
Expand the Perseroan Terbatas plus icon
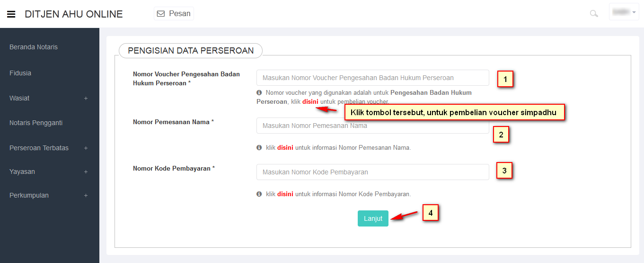click(86, 148)
